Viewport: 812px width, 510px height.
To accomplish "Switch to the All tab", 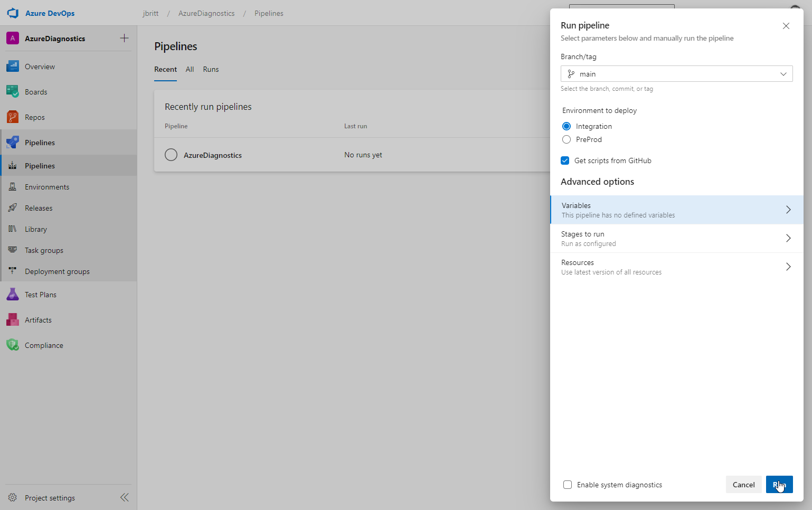I will tap(190, 69).
